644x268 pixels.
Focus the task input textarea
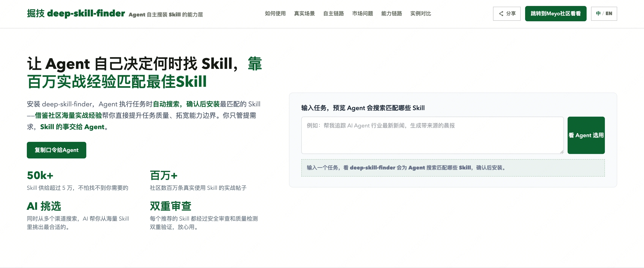point(432,135)
